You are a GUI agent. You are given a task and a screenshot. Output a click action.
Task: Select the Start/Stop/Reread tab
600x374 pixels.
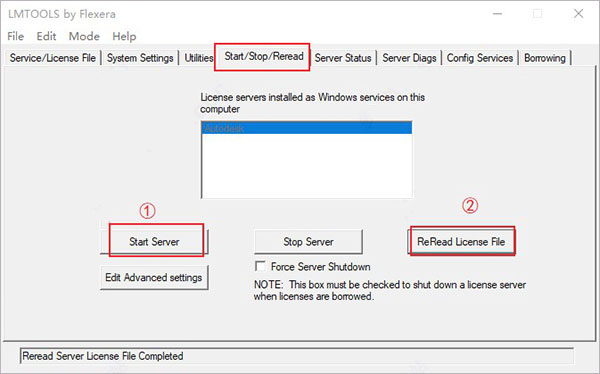tap(264, 57)
